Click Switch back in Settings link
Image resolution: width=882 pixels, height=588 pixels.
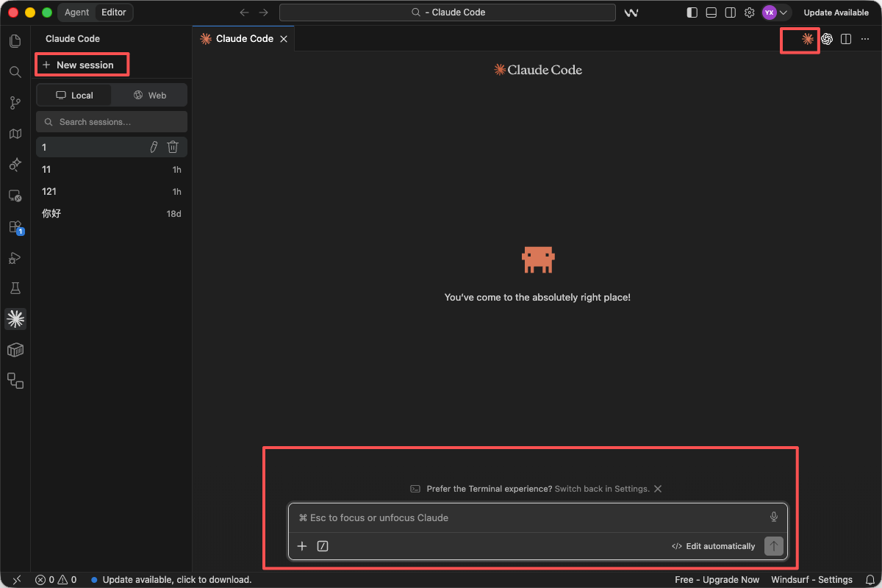pyautogui.click(x=602, y=489)
